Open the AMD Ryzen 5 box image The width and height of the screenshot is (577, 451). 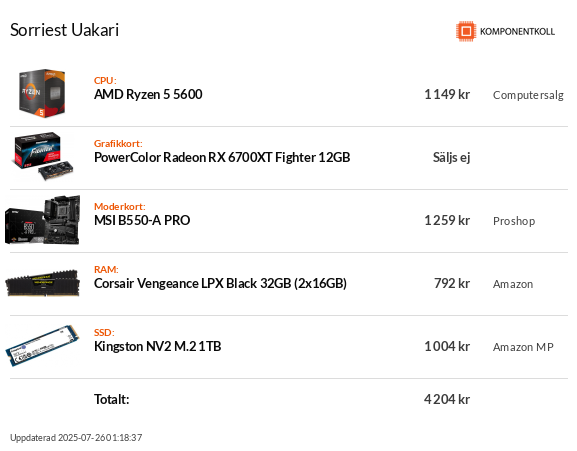[x=42, y=93]
